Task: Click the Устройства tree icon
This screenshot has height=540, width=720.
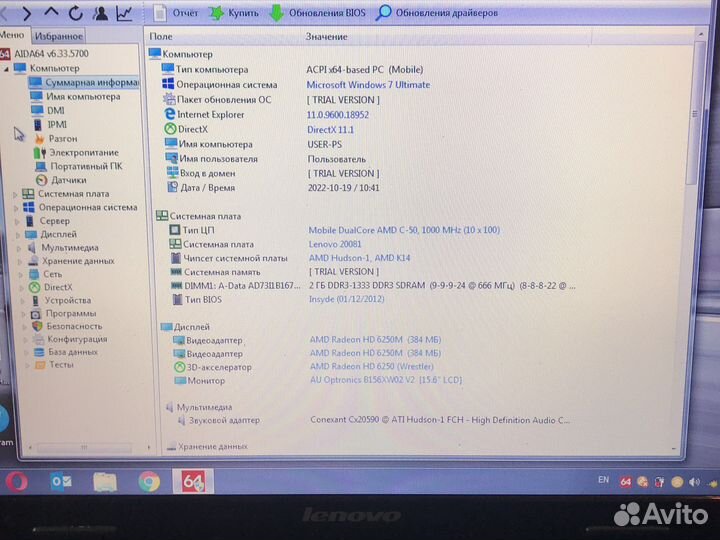Action: (x=35, y=301)
